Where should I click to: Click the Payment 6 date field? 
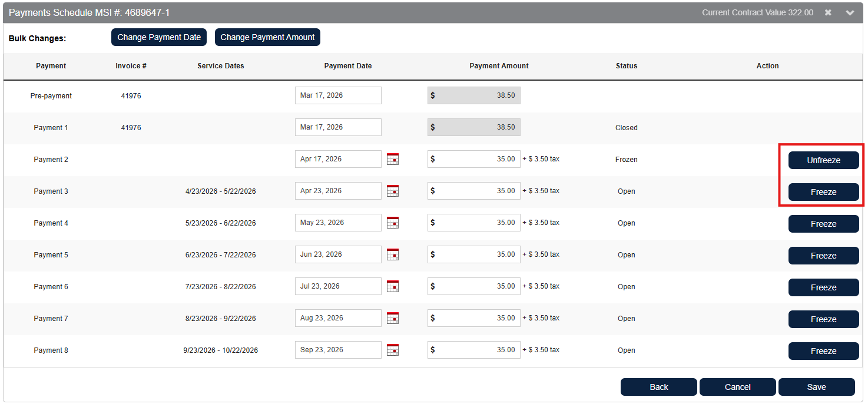tap(337, 286)
